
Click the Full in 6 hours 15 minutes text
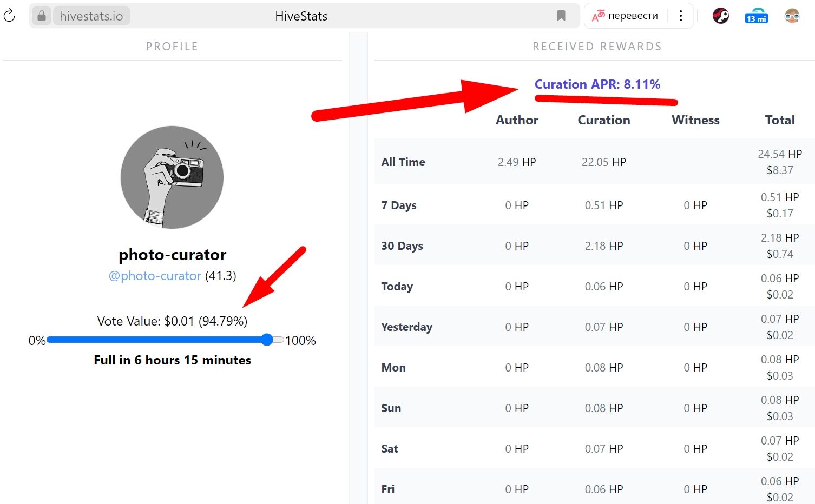[x=172, y=360]
